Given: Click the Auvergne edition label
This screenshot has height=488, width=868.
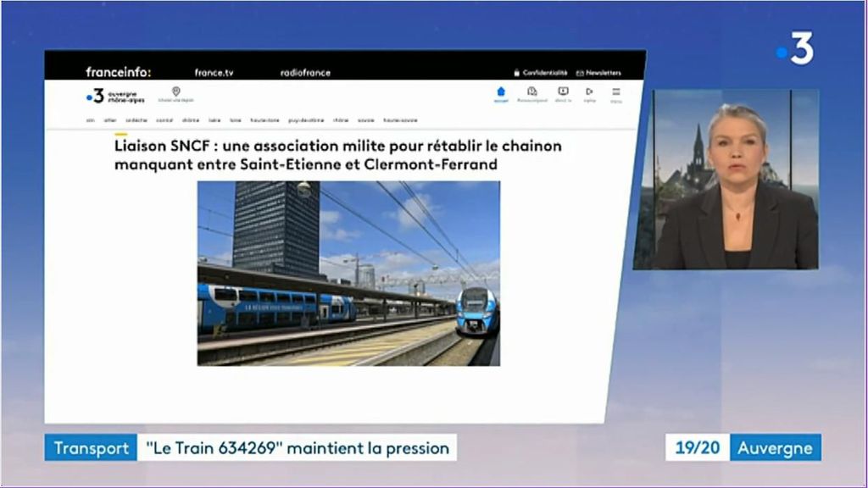Looking at the screenshot, I should pyautogui.click(x=775, y=447).
